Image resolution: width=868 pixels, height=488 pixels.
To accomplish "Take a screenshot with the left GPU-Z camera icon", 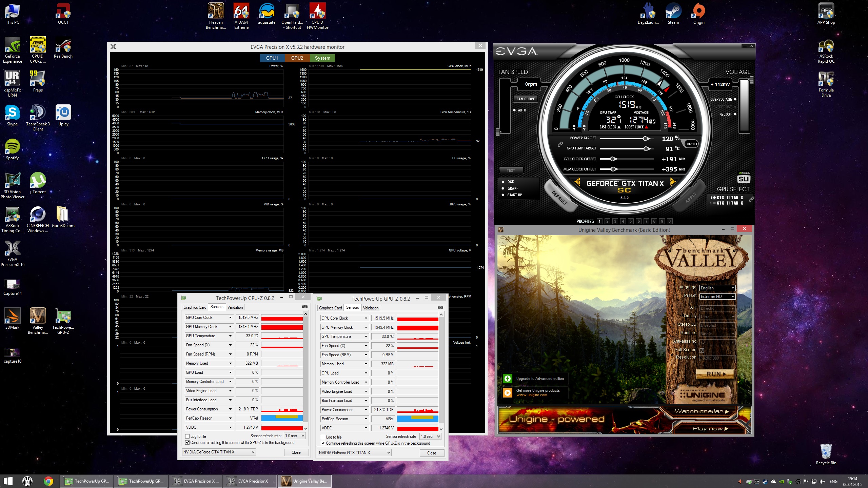I will coord(305,306).
